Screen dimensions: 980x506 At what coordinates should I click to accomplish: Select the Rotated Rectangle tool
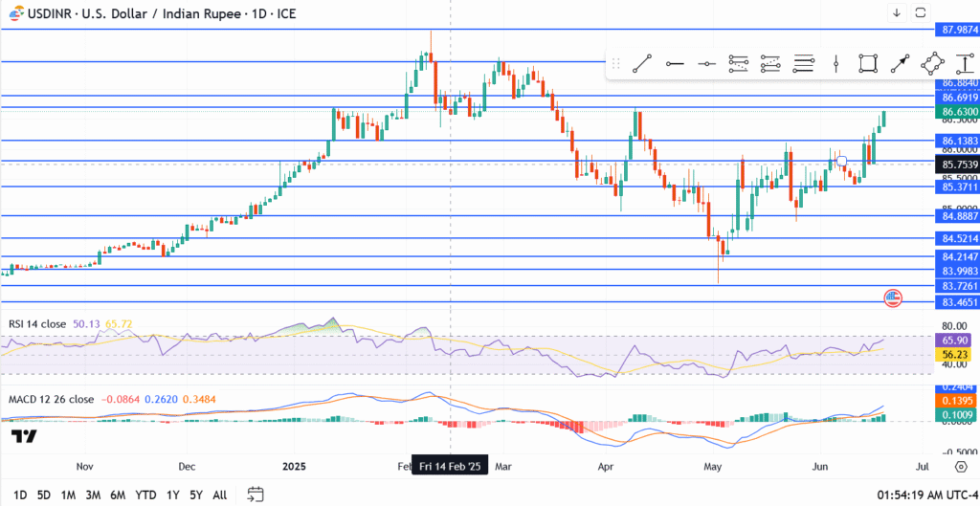[932, 63]
